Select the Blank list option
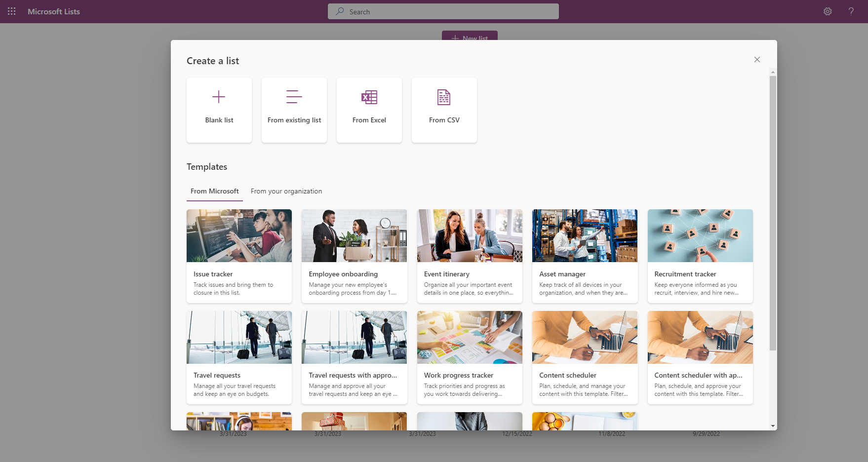 pyautogui.click(x=219, y=110)
